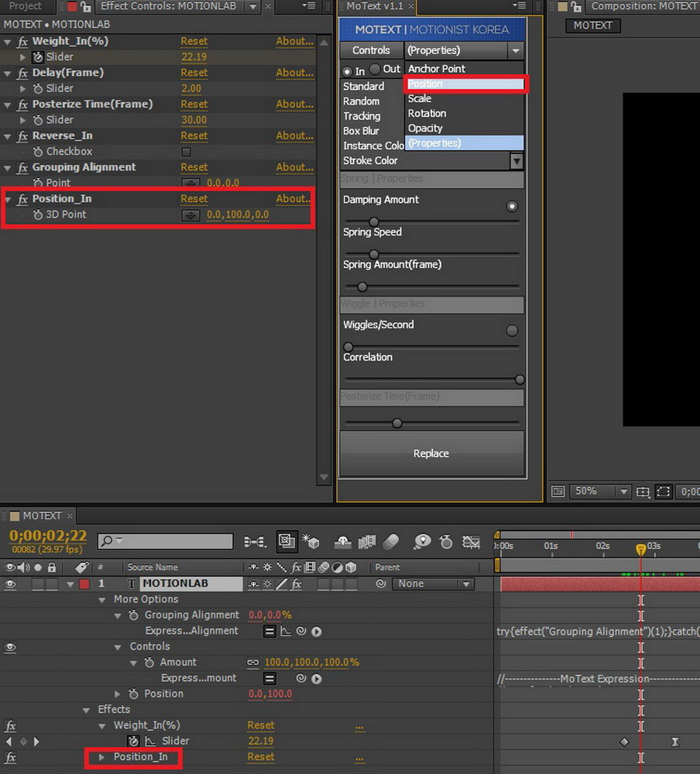The image size is (700, 774).
Task: Expand Position_In effect in timeline
Action: coord(101,757)
